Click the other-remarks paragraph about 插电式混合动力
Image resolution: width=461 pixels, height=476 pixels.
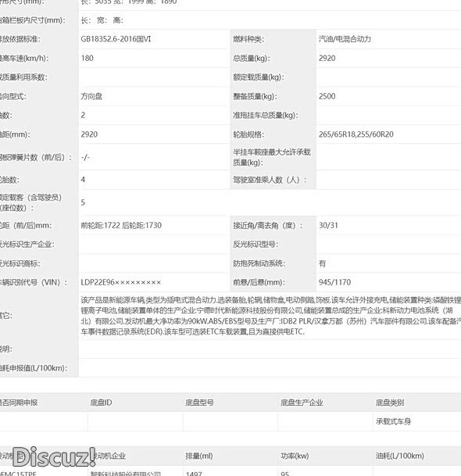(x=270, y=316)
